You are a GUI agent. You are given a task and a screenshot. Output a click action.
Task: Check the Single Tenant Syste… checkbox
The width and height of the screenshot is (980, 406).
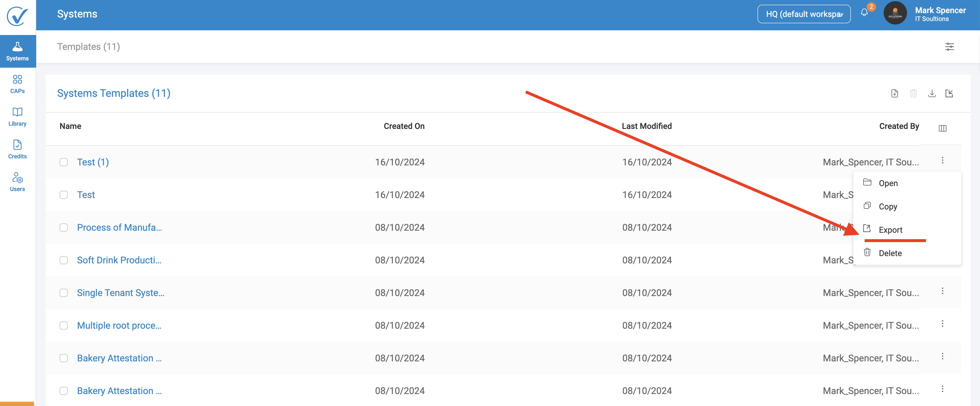(64, 293)
